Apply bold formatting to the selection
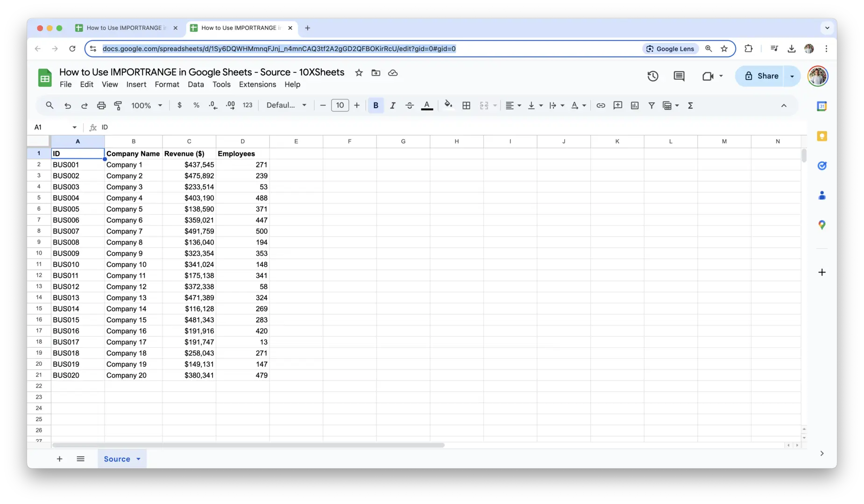 [375, 105]
